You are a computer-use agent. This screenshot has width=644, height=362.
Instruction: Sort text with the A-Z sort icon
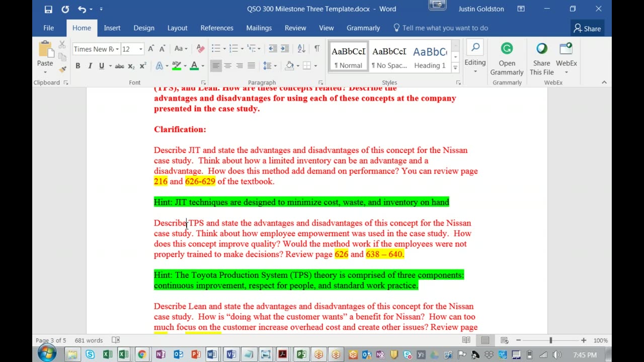click(x=301, y=49)
